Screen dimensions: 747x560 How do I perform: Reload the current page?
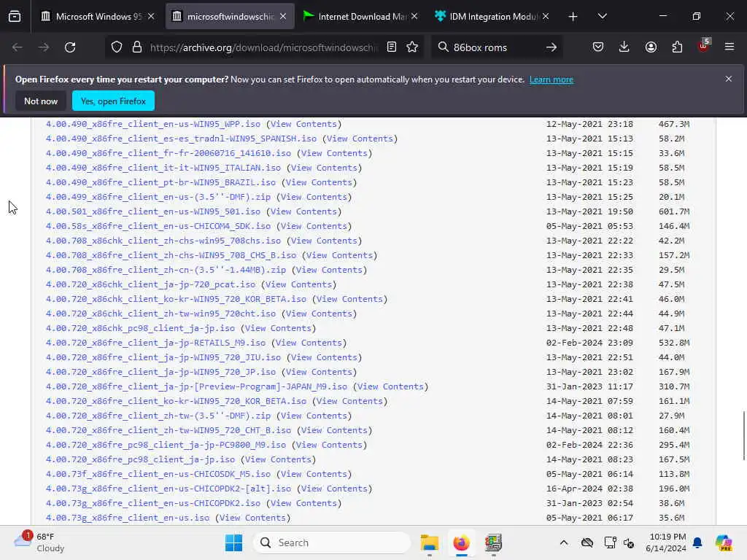70,47
